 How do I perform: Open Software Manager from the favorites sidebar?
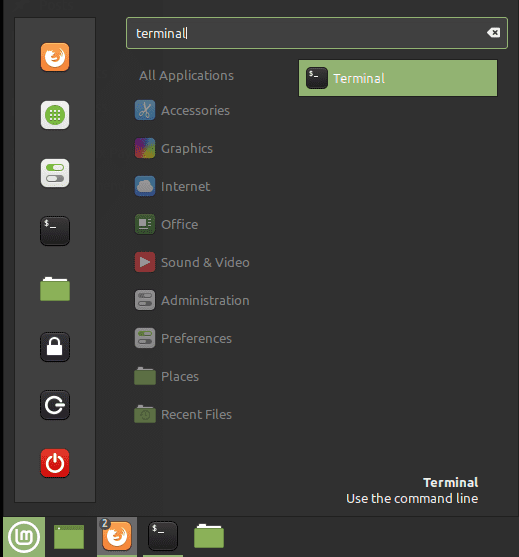(x=55, y=115)
